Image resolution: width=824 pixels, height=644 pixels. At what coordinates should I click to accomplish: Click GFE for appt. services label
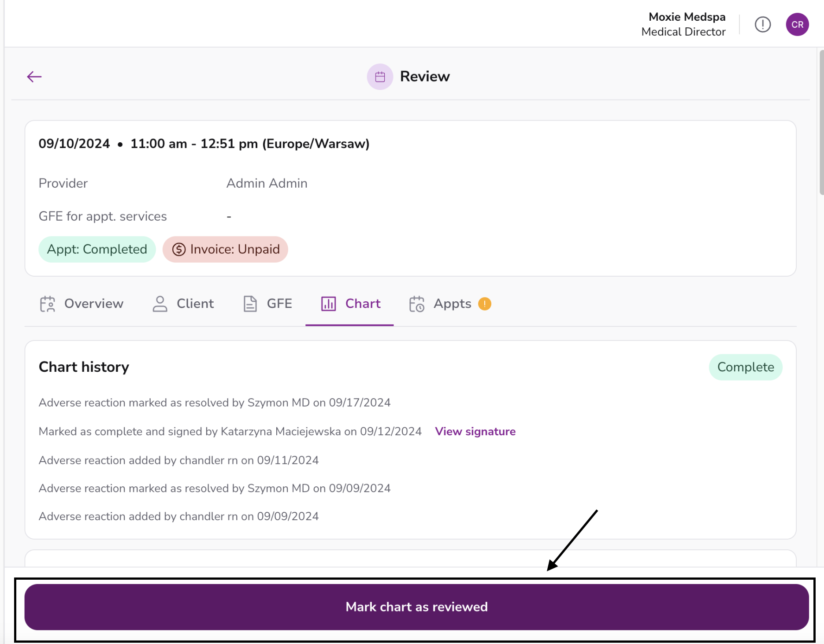103,216
